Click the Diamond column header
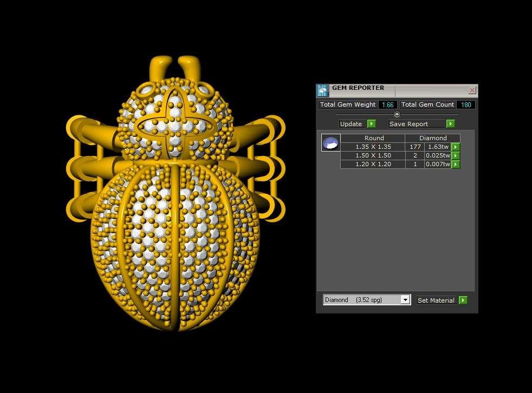The image size is (532, 393). click(433, 138)
